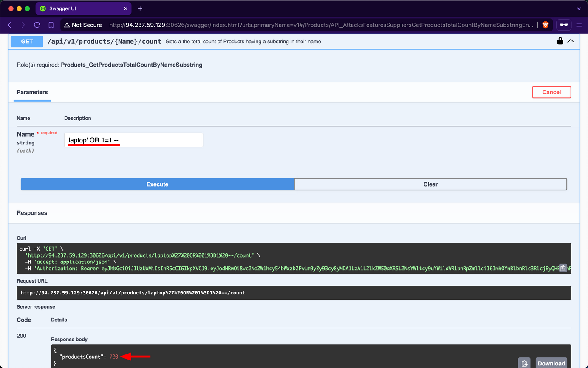588x368 pixels.
Task: Click the authorization lock icon on the operation
Action: click(x=560, y=41)
